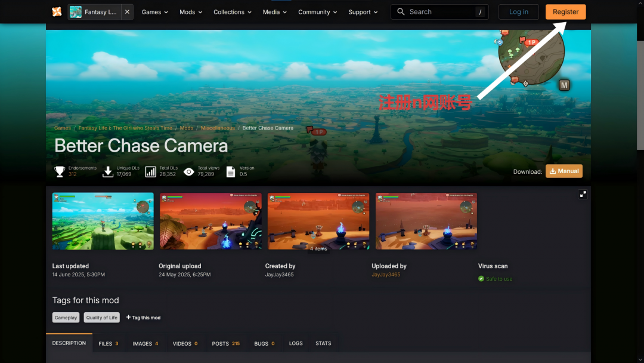Expand the Mods dropdown menu
This screenshot has width=644, height=363.
tap(191, 12)
